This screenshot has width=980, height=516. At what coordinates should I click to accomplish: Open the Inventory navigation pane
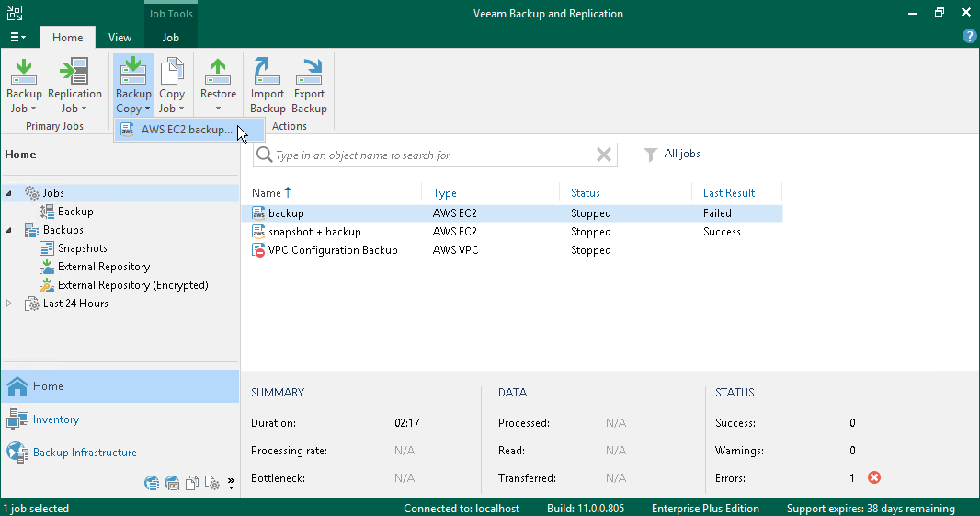(55, 419)
